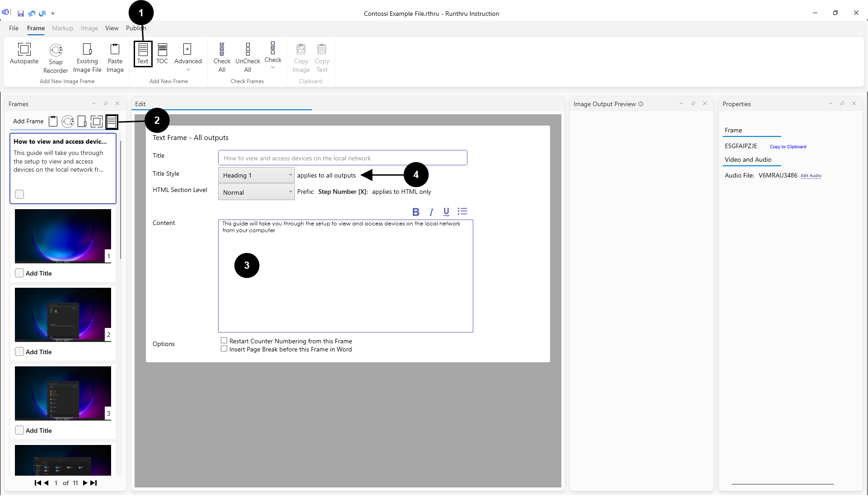Open the HTML Section Level dropdown

256,192
